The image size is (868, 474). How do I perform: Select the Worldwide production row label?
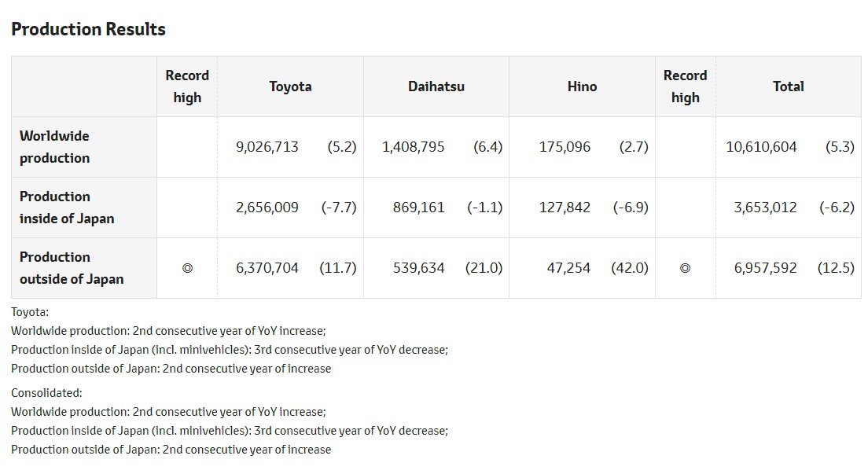[x=55, y=147]
